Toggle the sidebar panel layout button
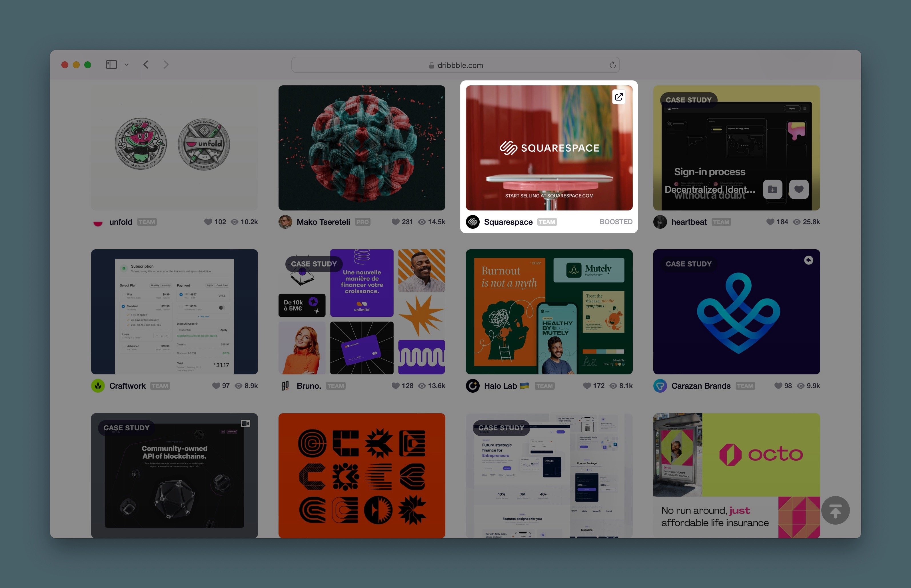The width and height of the screenshot is (911, 588). coord(111,64)
